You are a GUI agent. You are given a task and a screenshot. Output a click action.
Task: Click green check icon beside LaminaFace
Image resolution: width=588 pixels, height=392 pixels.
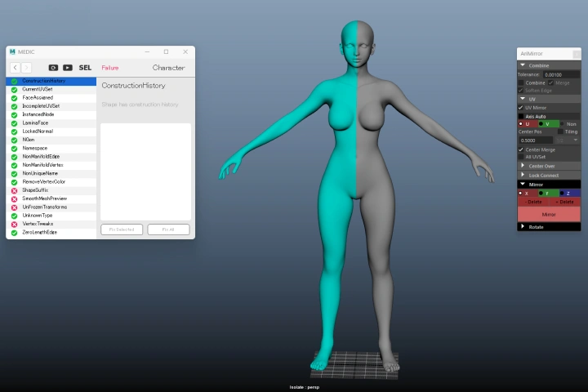tap(14, 123)
